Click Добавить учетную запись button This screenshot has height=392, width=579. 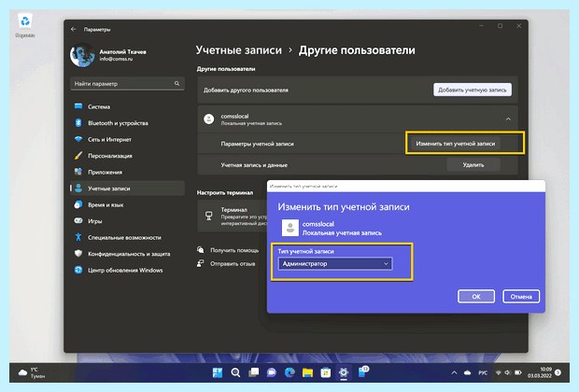[473, 90]
